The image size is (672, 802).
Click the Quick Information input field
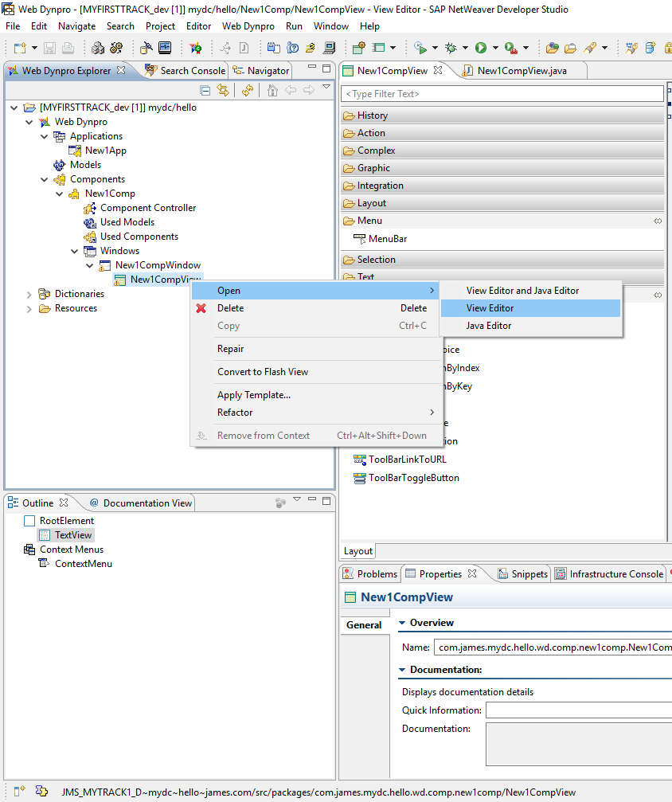pyautogui.click(x=578, y=710)
